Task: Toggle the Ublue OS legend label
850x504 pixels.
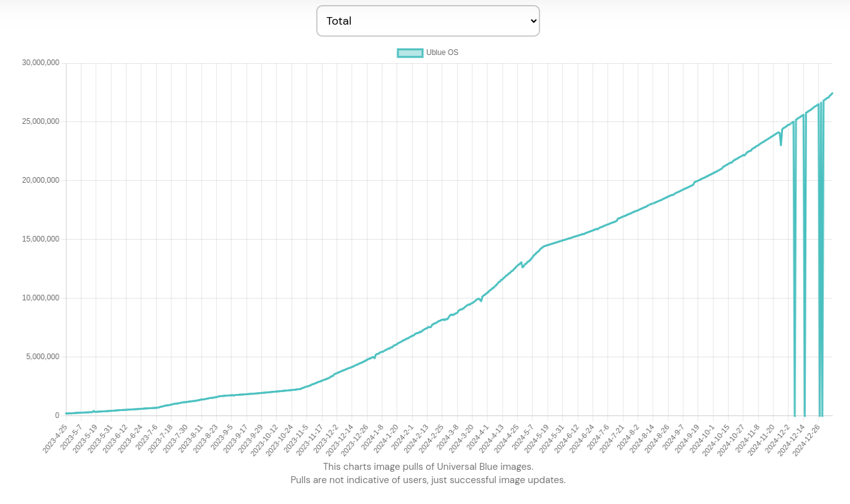Action: tap(442, 52)
